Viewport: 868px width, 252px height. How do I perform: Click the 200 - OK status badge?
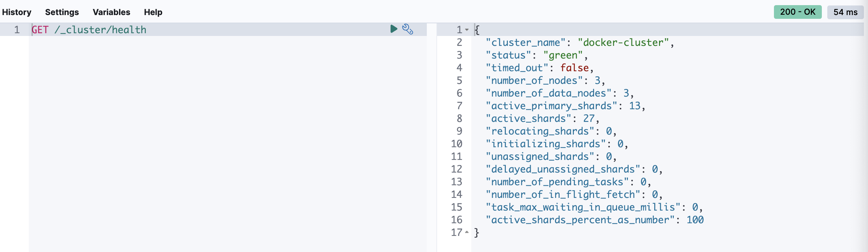[798, 12]
